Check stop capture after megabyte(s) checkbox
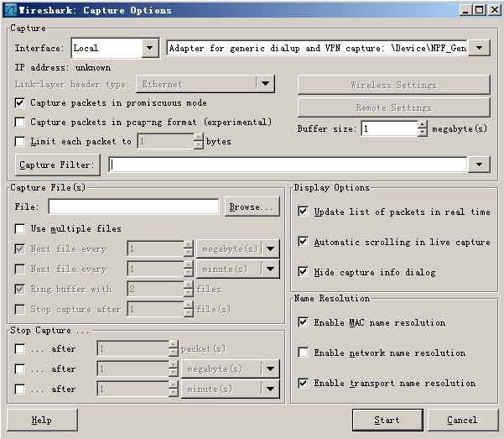This screenshot has height=439, width=504. click(20, 368)
